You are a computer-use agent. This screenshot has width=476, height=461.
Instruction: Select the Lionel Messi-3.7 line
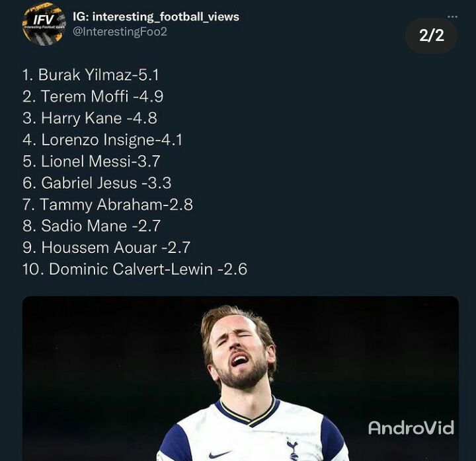(91, 161)
